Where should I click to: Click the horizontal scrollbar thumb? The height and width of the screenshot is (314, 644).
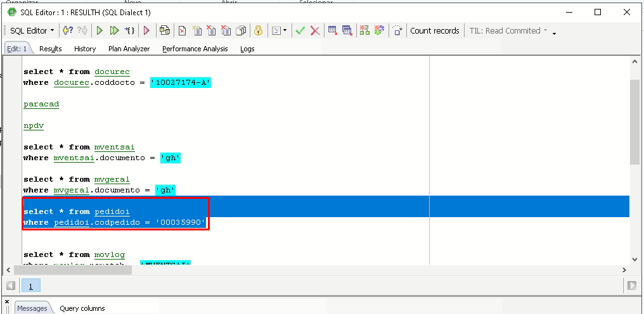[x=73, y=270]
